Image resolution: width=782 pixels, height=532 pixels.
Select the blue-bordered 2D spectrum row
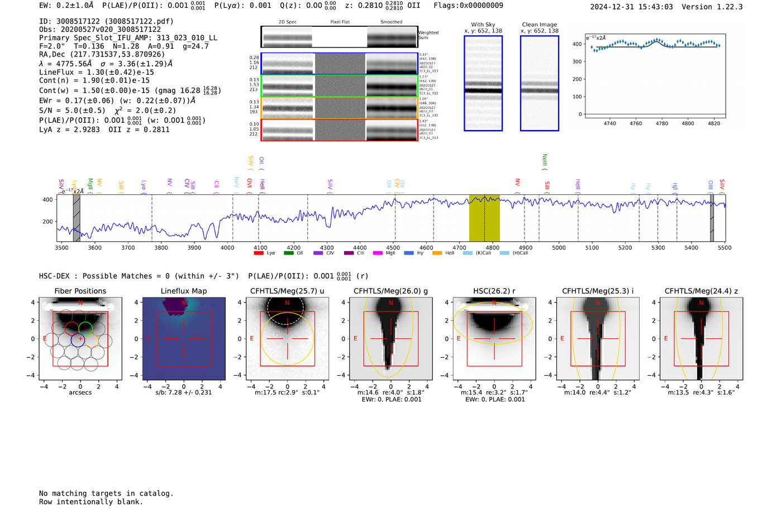(340, 64)
